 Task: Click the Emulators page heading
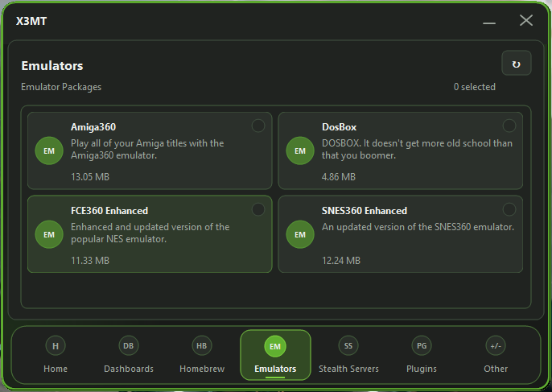coord(52,66)
